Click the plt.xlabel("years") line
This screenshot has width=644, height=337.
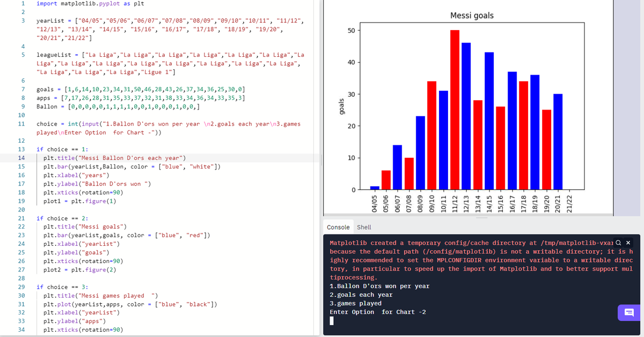tap(76, 175)
